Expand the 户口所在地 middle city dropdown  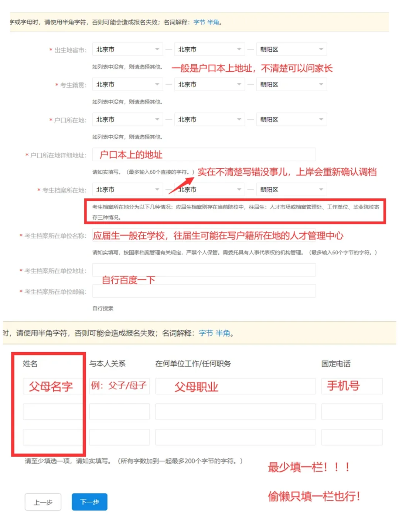point(209,119)
